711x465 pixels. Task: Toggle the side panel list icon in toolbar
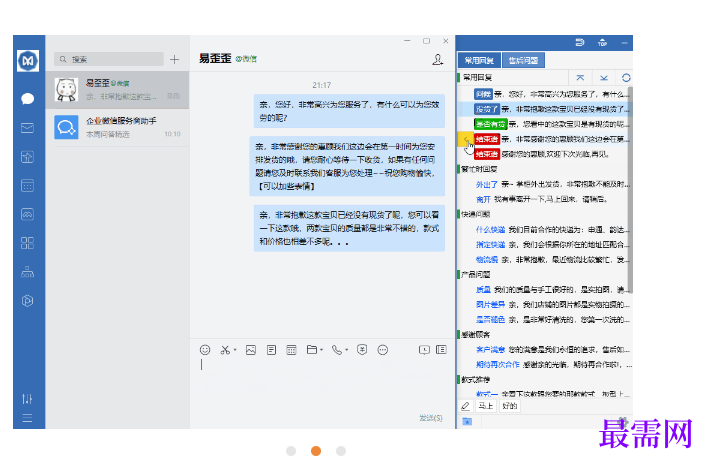441,350
